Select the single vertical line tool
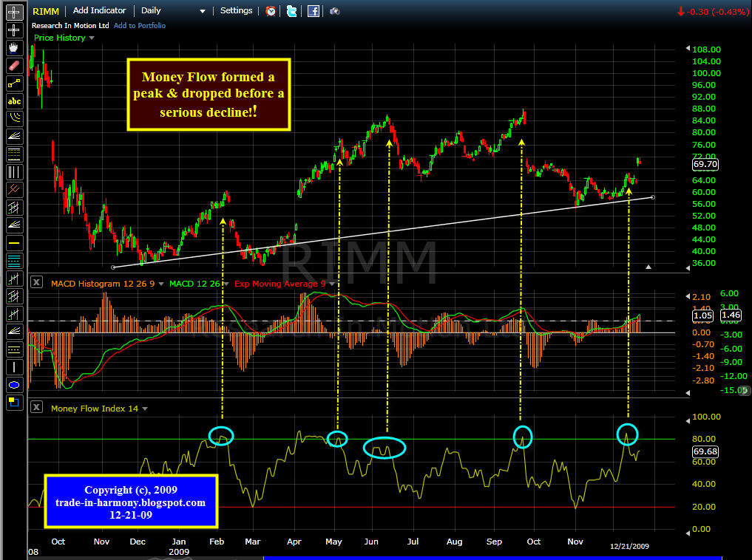 pyautogui.click(x=14, y=367)
